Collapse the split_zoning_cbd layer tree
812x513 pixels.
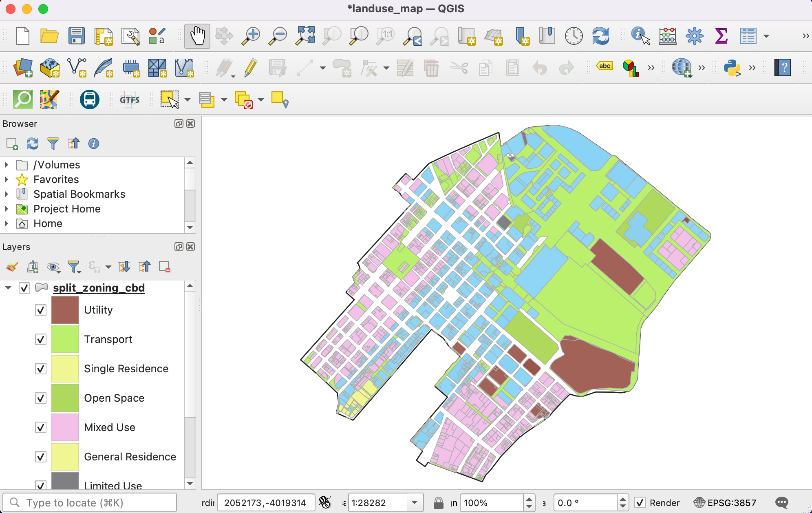pos(8,288)
